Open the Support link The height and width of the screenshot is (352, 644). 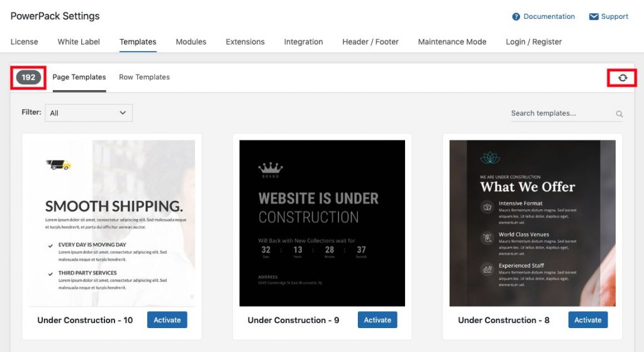[614, 16]
